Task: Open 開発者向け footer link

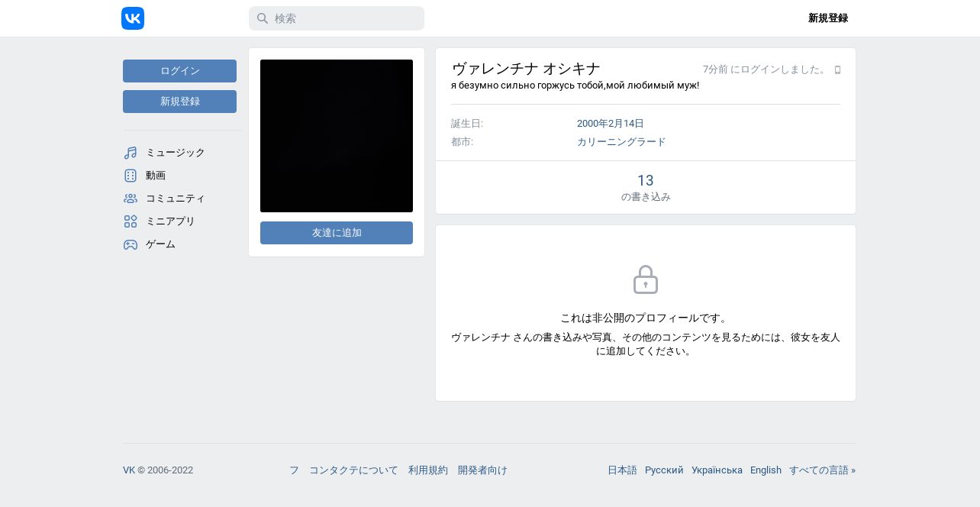Action: tap(482, 470)
